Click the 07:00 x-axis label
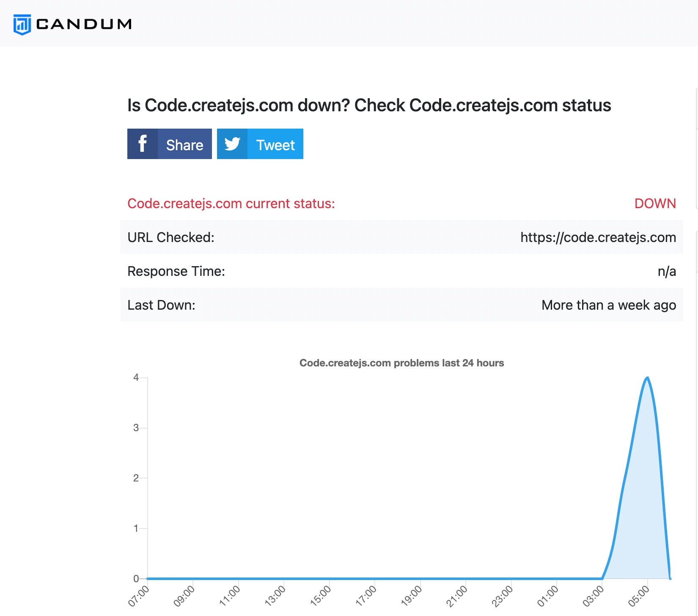 (x=139, y=596)
